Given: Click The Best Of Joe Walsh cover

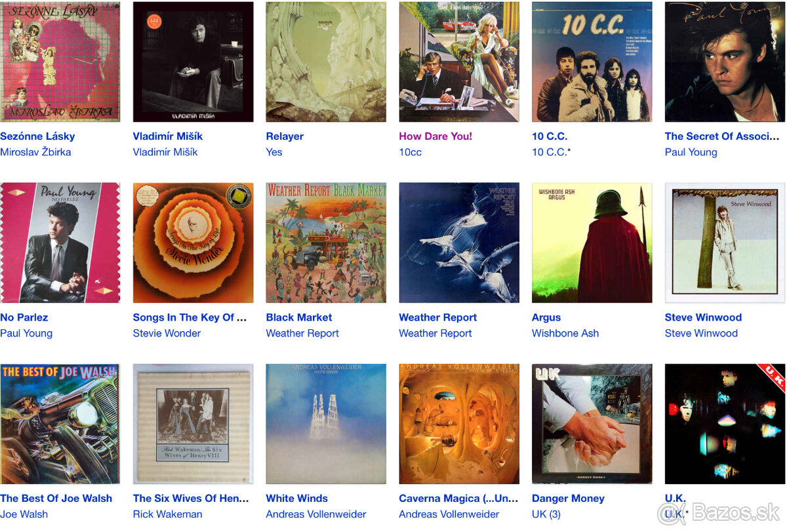Looking at the screenshot, I should click(x=60, y=424).
